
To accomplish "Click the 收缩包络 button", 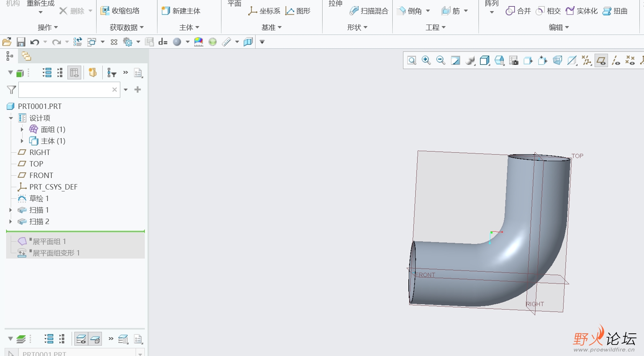I will click(120, 11).
